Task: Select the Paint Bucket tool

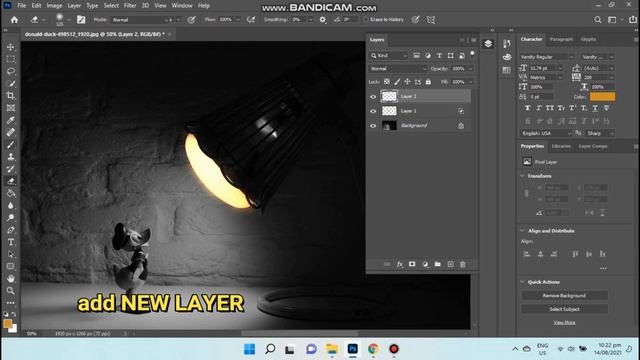Action: point(11,193)
